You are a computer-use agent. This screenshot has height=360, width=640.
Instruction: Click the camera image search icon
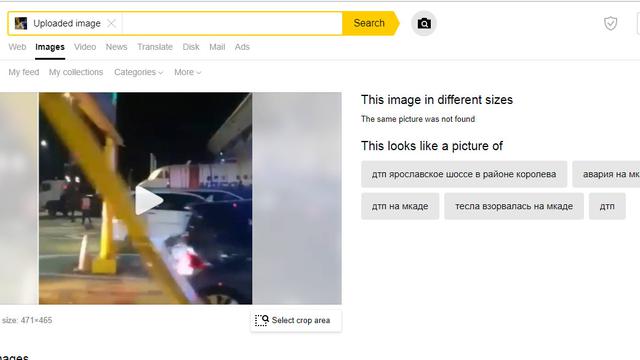[424, 23]
